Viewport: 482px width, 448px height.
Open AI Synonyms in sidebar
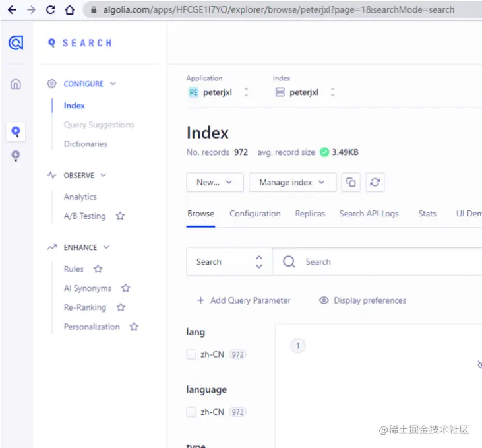tap(87, 288)
